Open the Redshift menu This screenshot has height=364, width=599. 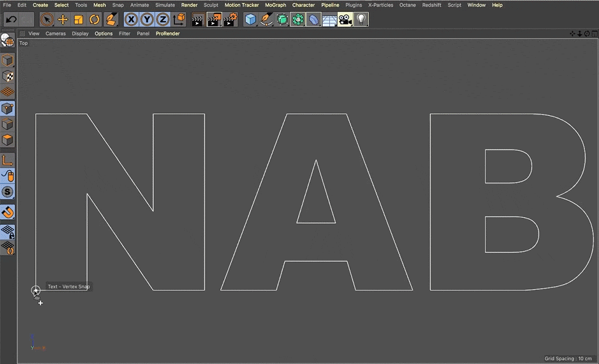point(432,5)
